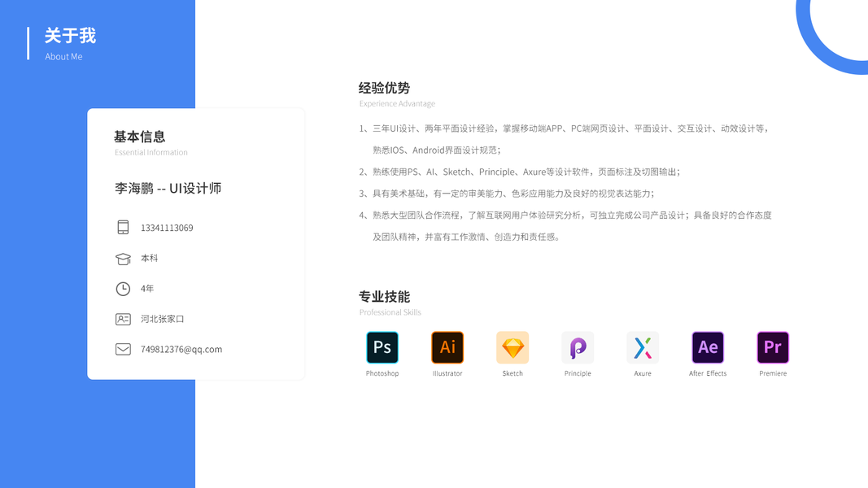Click the envelope icon beside the email
868x488 pixels.
(123, 349)
